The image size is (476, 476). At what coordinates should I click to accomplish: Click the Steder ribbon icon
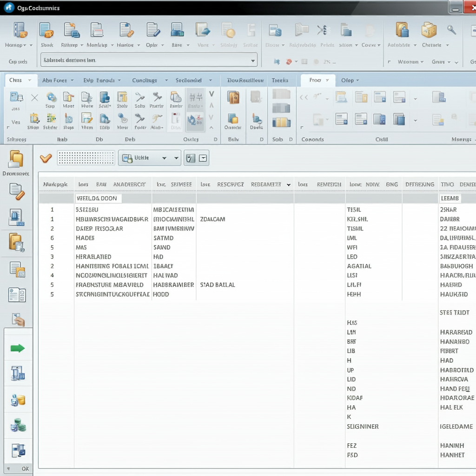51,119
